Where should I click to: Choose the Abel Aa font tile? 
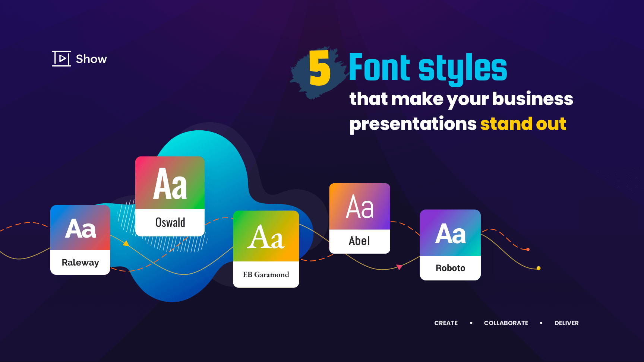tap(360, 207)
